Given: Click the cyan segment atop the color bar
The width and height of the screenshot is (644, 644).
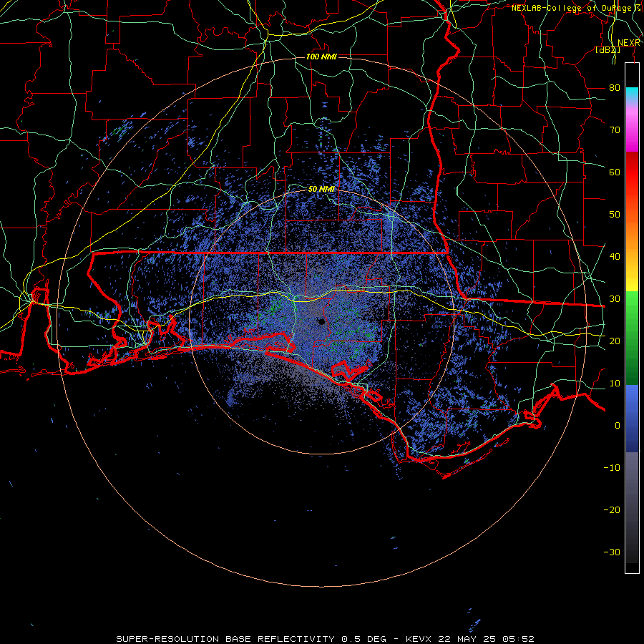Looking at the screenshot, I should click(x=632, y=93).
